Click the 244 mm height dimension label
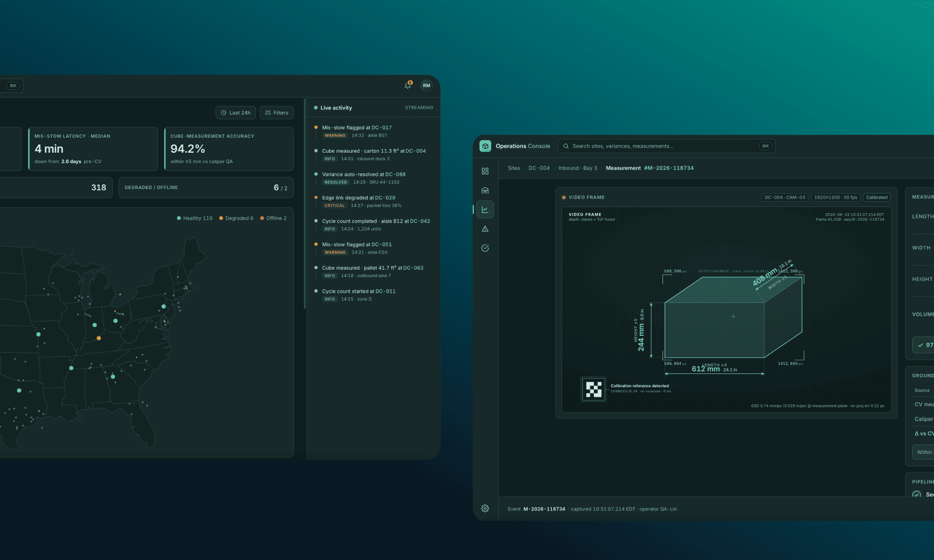This screenshot has height=560, width=934. (641, 337)
